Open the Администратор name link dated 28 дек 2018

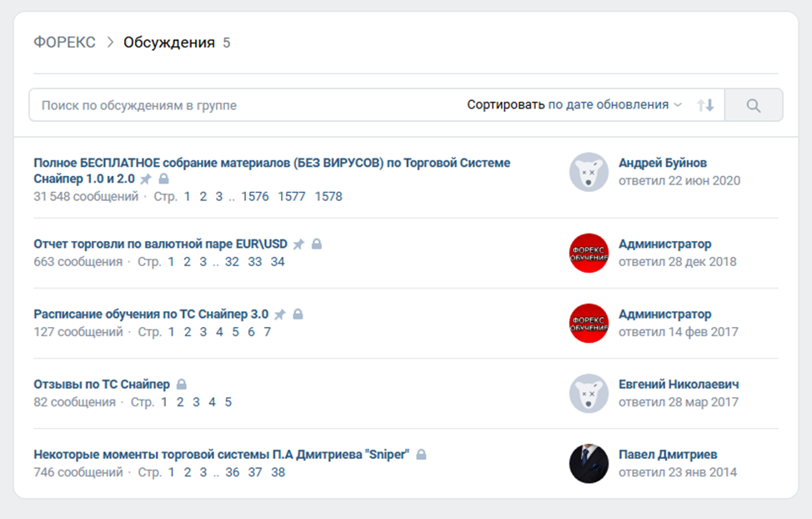tap(665, 244)
